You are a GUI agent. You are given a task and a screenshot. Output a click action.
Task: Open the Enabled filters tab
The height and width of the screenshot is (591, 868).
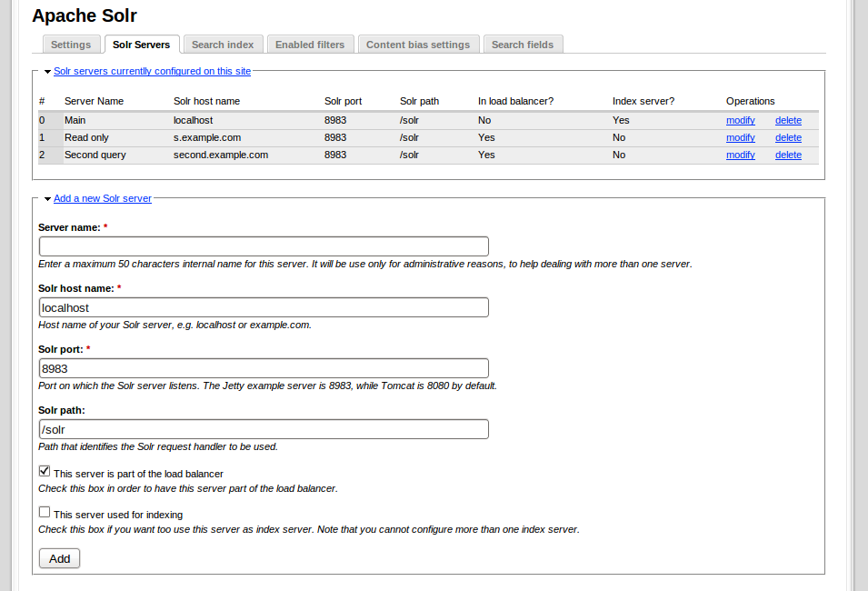pyautogui.click(x=310, y=45)
